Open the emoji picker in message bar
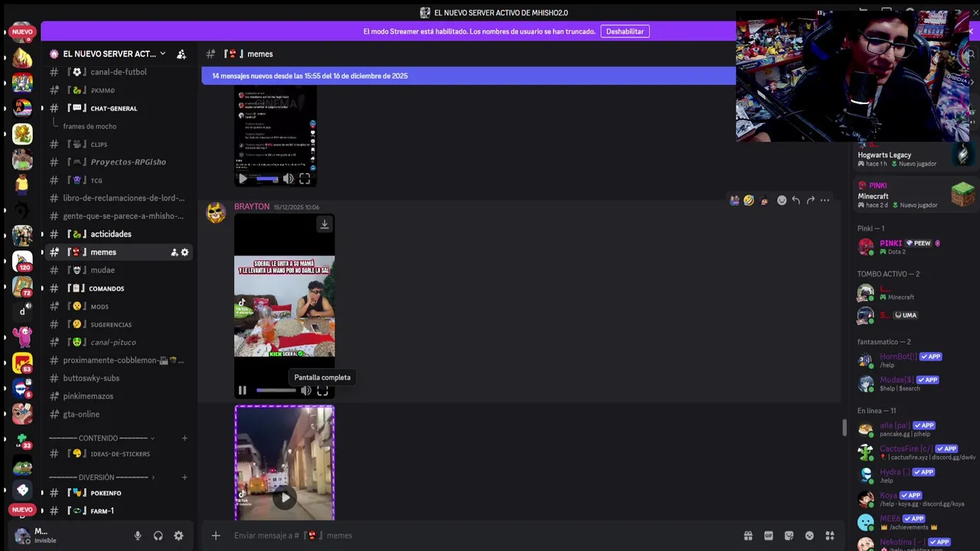The height and width of the screenshot is (551, 980). point(809,536)
